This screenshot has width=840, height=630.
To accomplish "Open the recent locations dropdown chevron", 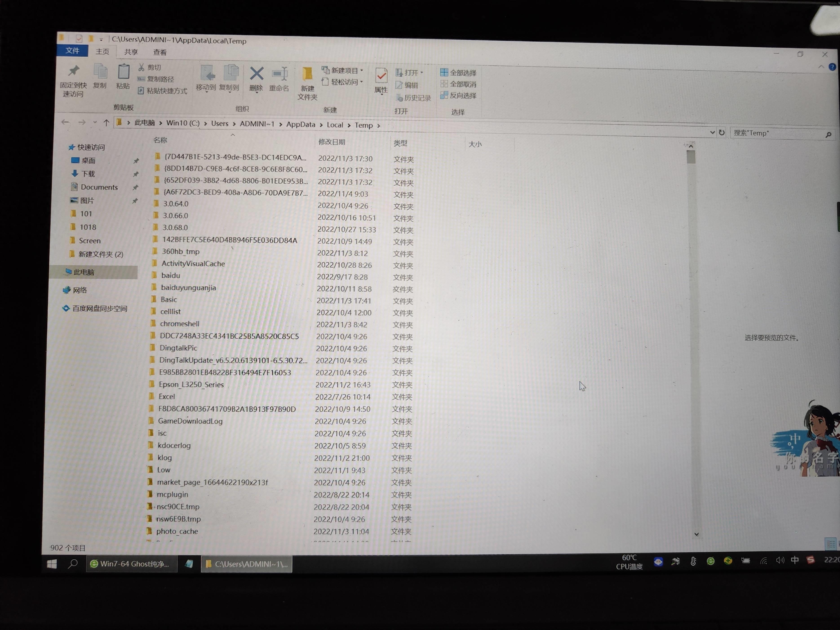I will coord(95,122).
